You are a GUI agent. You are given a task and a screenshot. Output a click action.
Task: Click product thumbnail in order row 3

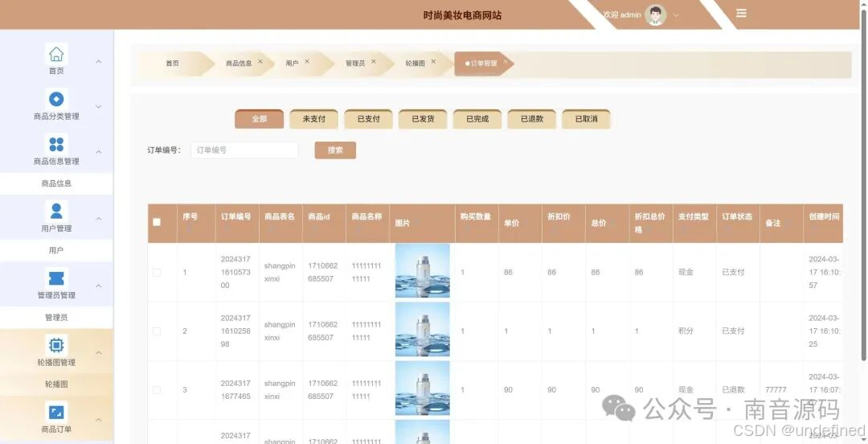click(423, 388)
